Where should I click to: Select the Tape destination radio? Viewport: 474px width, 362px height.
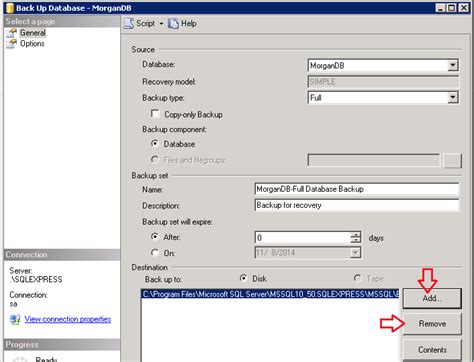point(357,278)
